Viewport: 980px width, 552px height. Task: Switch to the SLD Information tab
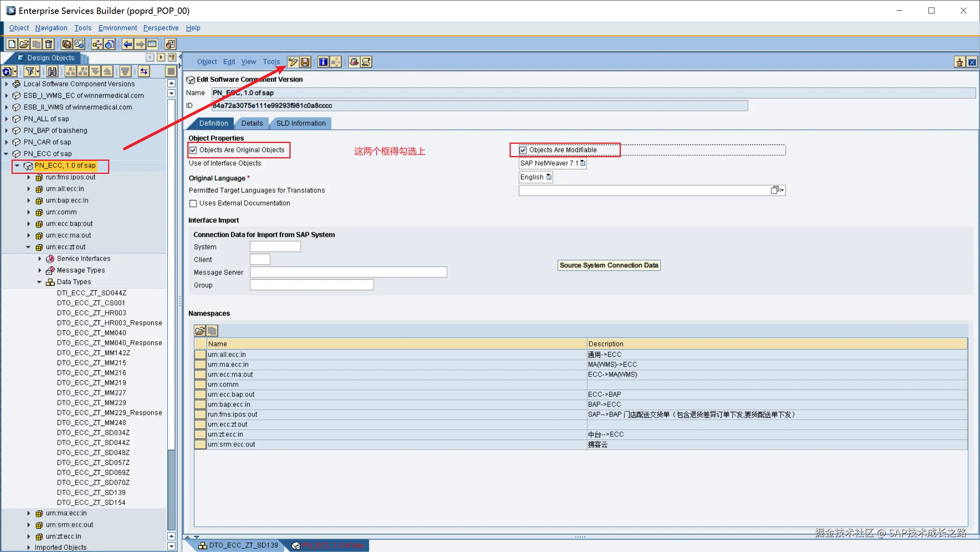(x=301, y=123)
